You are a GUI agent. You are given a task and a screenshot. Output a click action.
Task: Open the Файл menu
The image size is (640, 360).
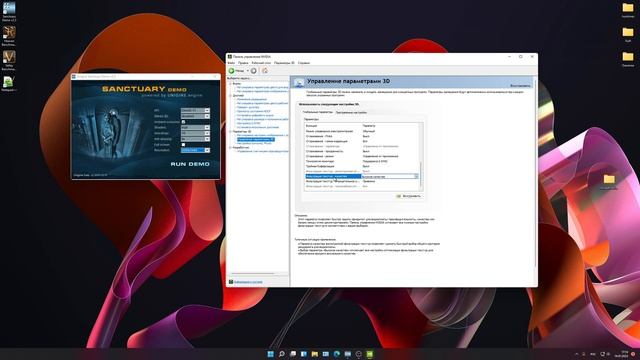(x=231, y=63)
